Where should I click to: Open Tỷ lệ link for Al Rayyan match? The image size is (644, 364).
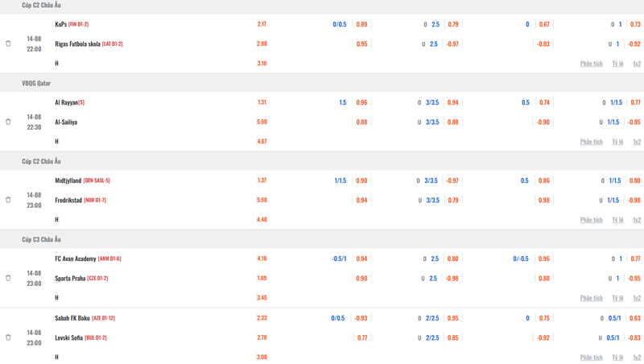pos(617,142)
